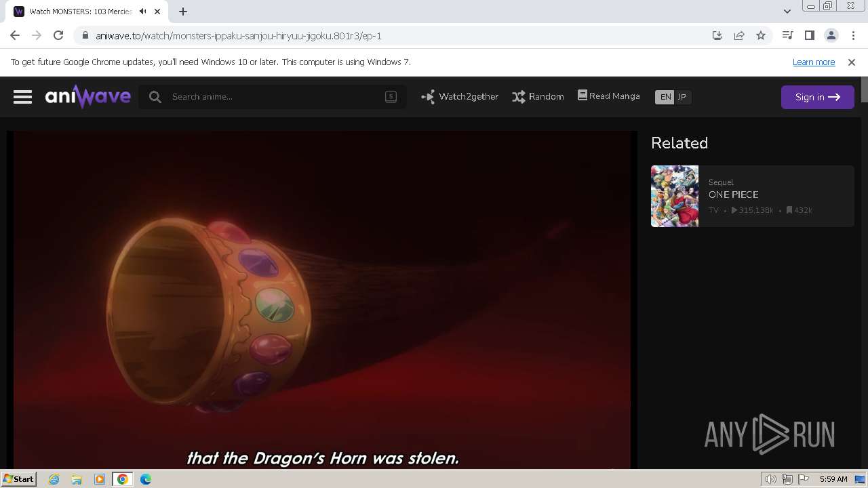Viewport: 868px width, 488px height.
Task: Open the media player taskbar icon
Action: (100, 479)
